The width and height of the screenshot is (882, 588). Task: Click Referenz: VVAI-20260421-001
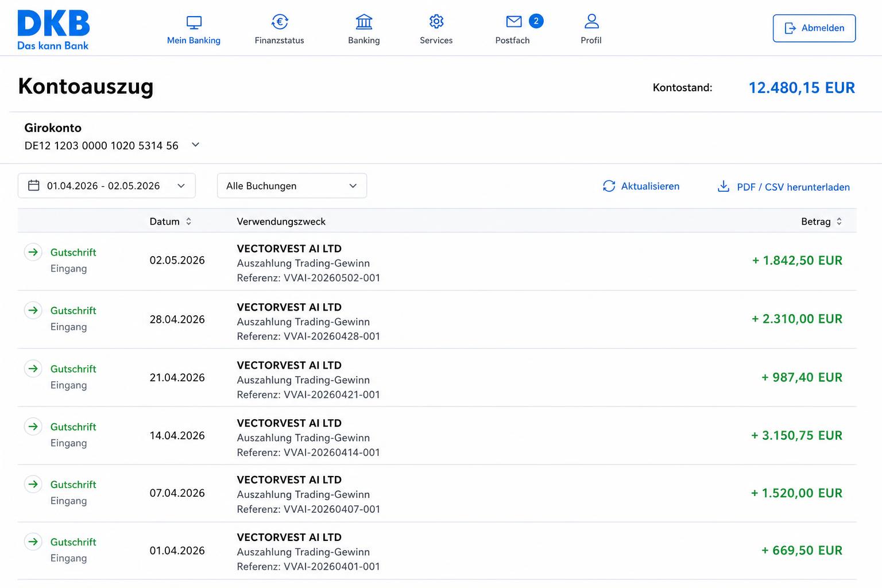coord(308,394)
